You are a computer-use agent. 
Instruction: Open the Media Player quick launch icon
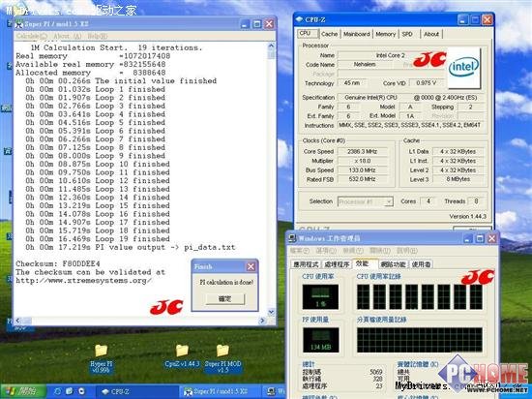pos(81,391)
